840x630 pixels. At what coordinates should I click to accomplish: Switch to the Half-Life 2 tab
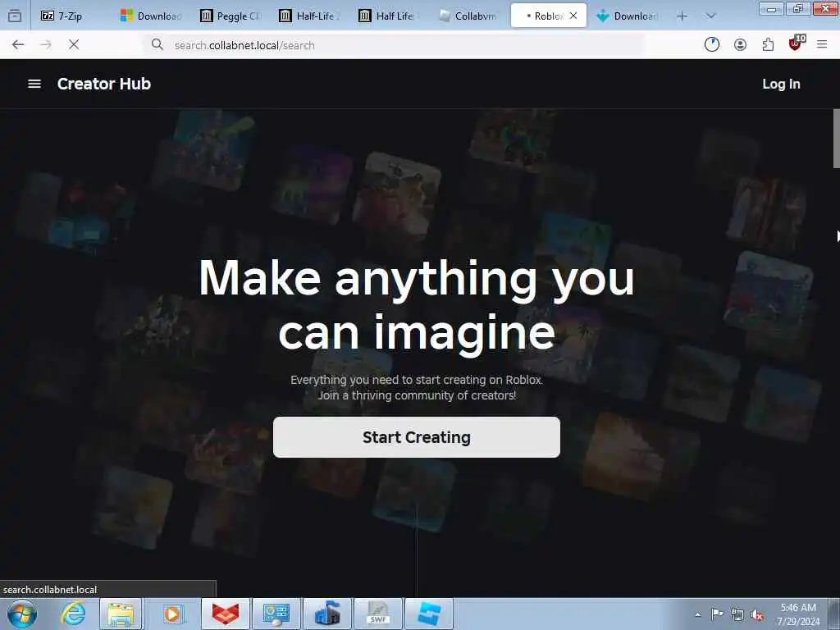pyautogui.click(x=311, y=16)
